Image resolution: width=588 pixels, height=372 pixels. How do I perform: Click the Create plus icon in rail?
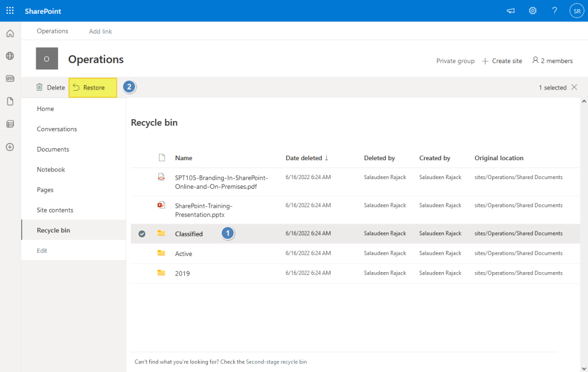click(x=10, y=147)
